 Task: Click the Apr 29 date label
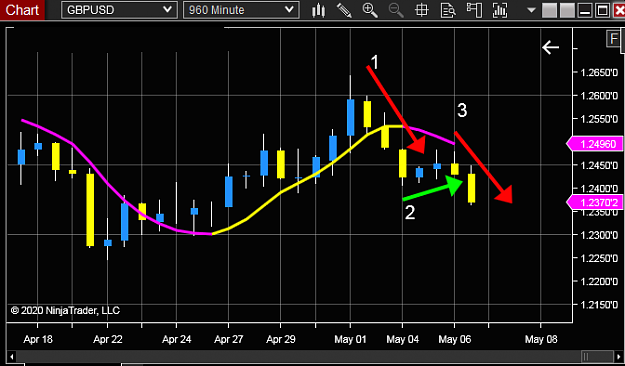click(x=281, y=339)
